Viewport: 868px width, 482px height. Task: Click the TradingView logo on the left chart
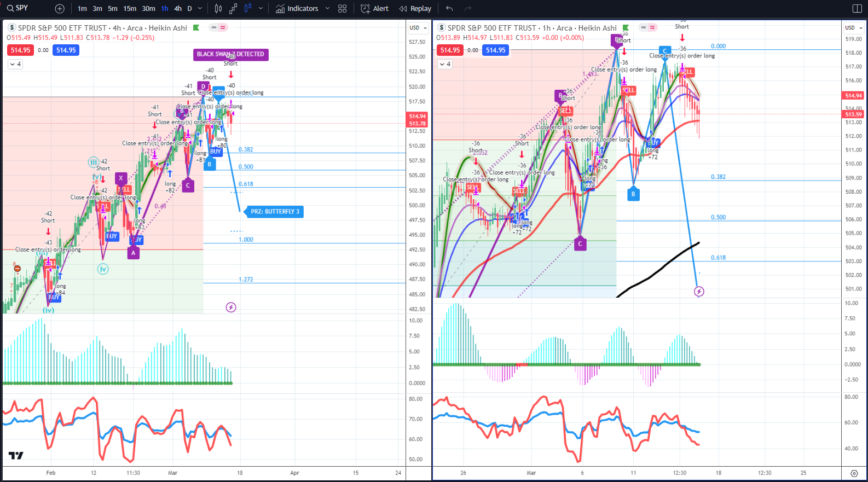click(x=16, y=456)
